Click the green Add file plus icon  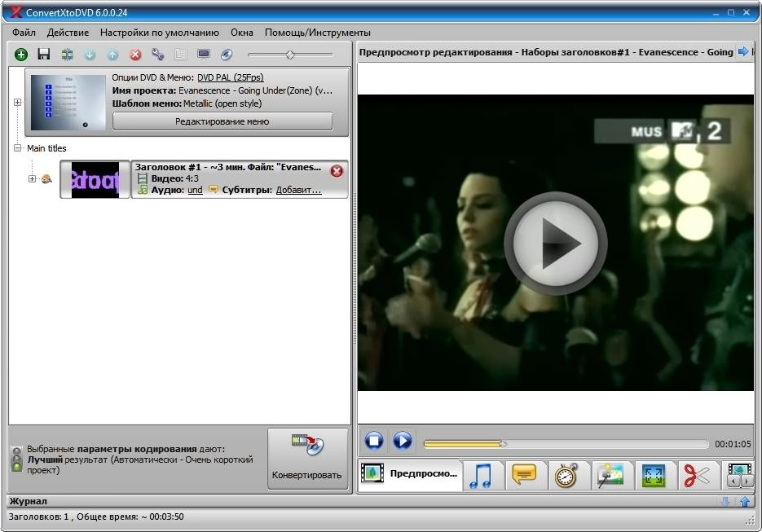pos(21,55)
